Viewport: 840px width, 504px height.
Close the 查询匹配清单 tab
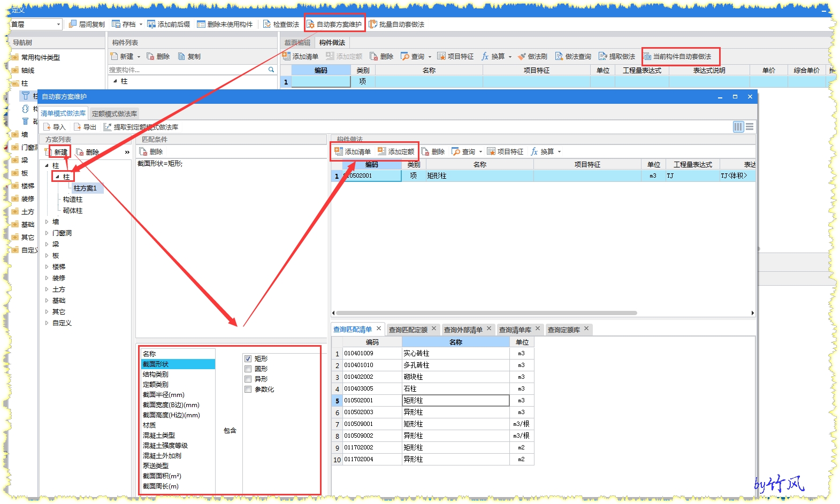point(379,329)
